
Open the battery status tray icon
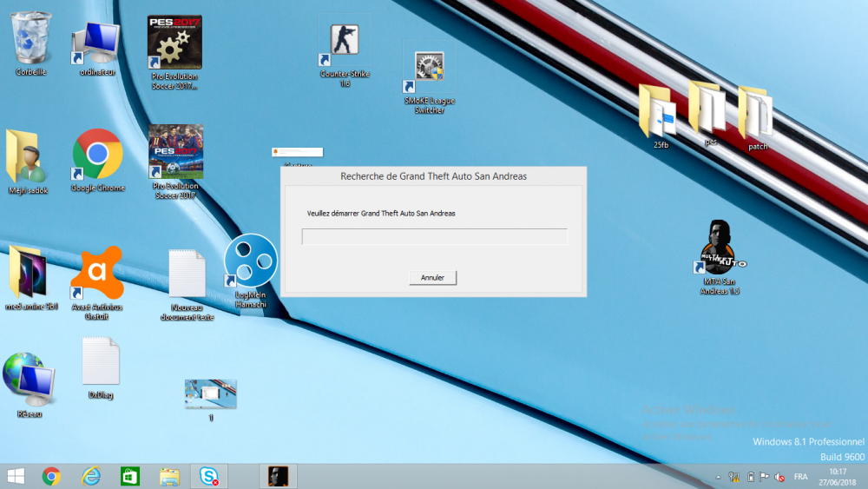(751, 477)
